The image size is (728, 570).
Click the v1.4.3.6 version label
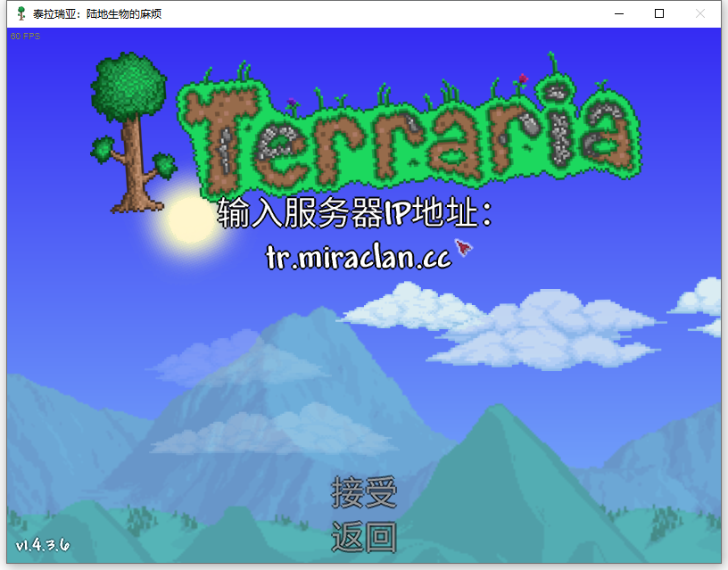coord(42,545)
